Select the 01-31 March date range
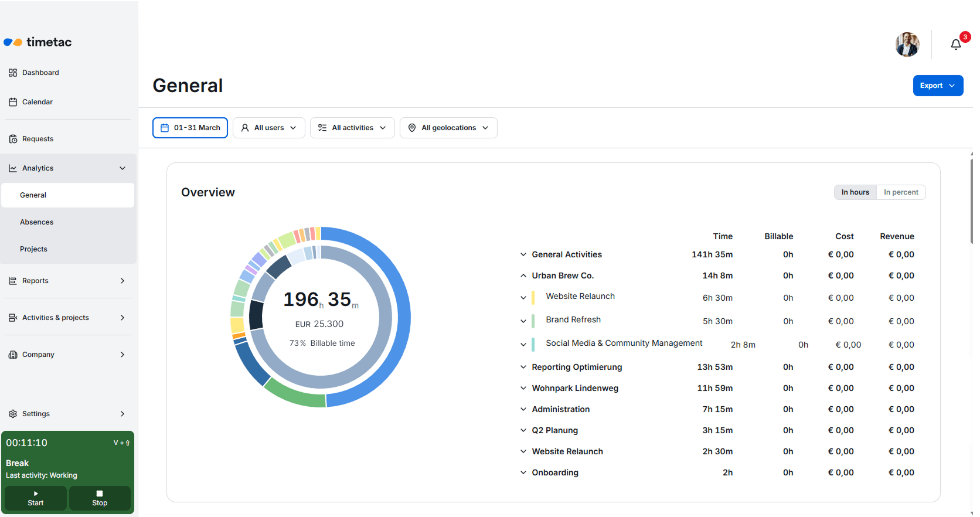The image size is (980, 517). coord(190,128)
